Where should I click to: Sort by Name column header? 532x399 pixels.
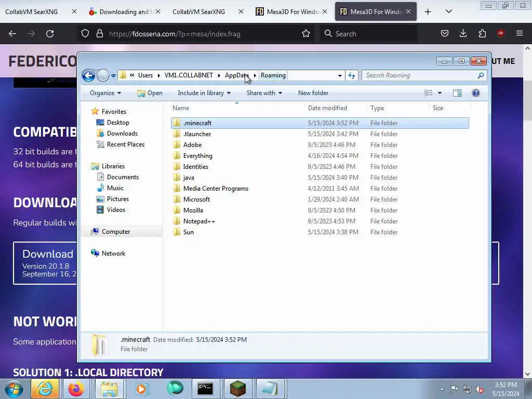click(x=237, y=108)
